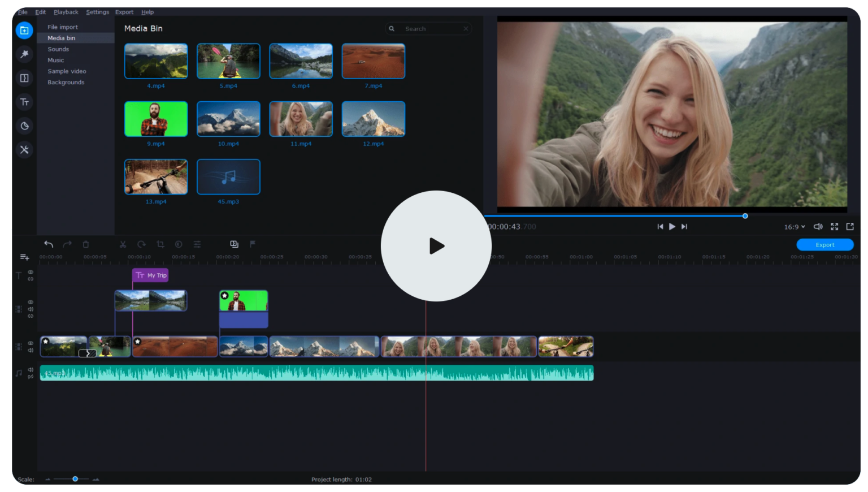Open the Titles panel in left sidebar
Viewport: 868px width, 492px height.
click(x=24, y=102)
